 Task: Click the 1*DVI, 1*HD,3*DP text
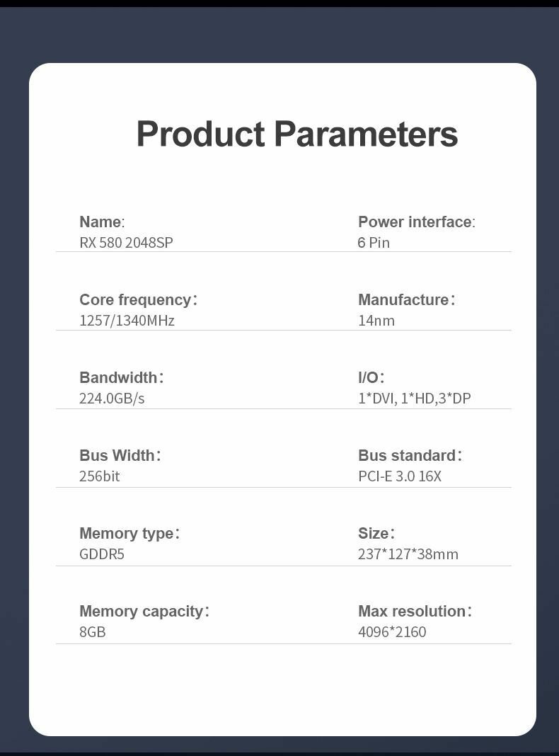[414, 399]
